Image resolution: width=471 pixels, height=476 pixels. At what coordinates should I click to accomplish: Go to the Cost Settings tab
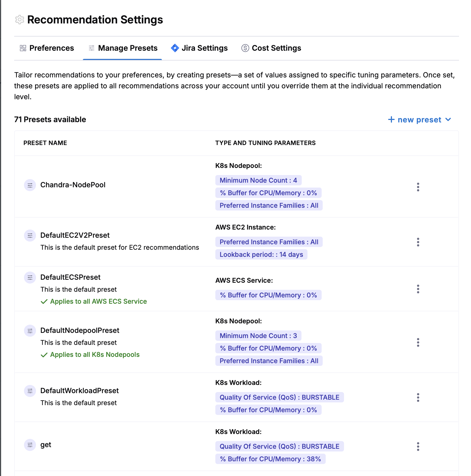click(x=271, y=48)
